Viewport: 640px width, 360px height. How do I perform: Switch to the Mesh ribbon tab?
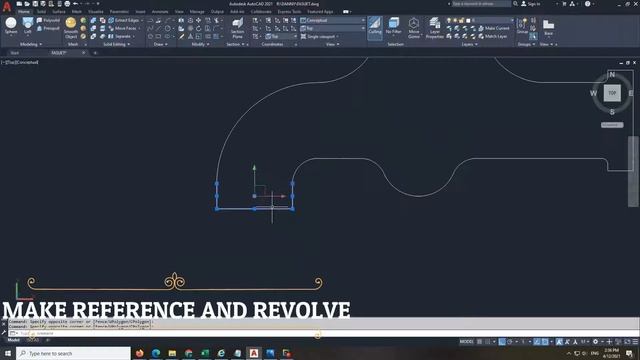[77, 12]
